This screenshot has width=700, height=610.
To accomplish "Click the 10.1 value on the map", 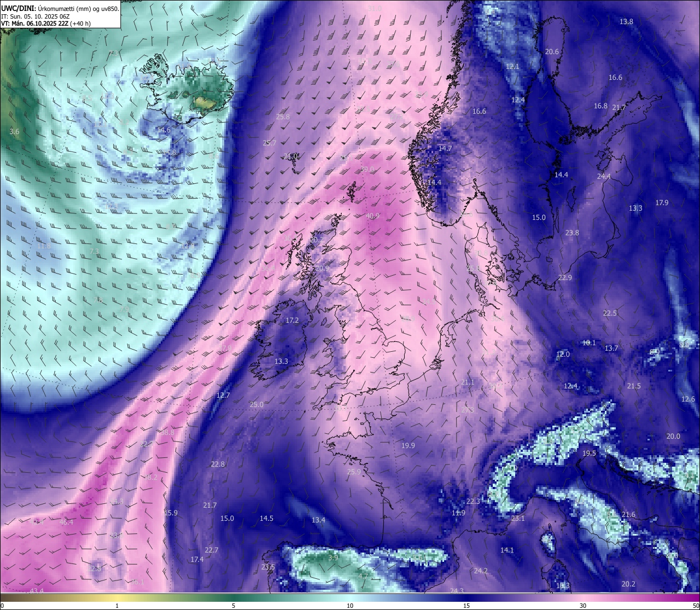I will [x=589, y=342].
